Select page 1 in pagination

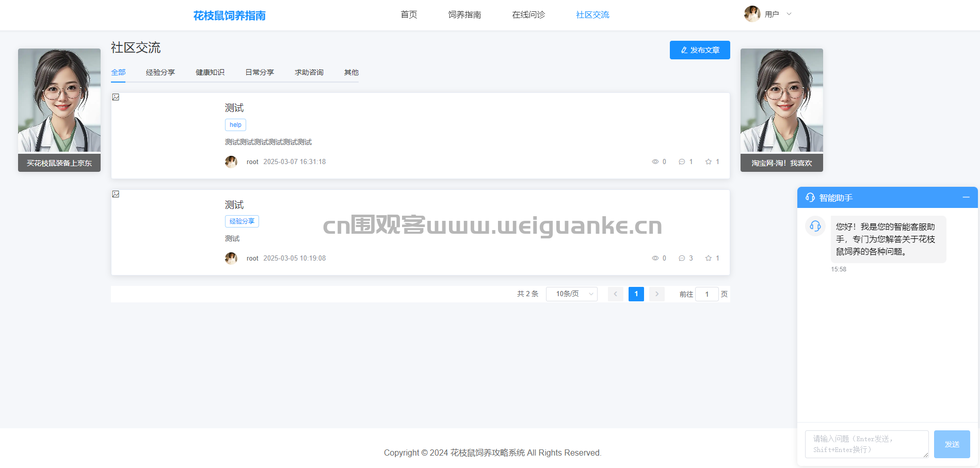point(636,294)
